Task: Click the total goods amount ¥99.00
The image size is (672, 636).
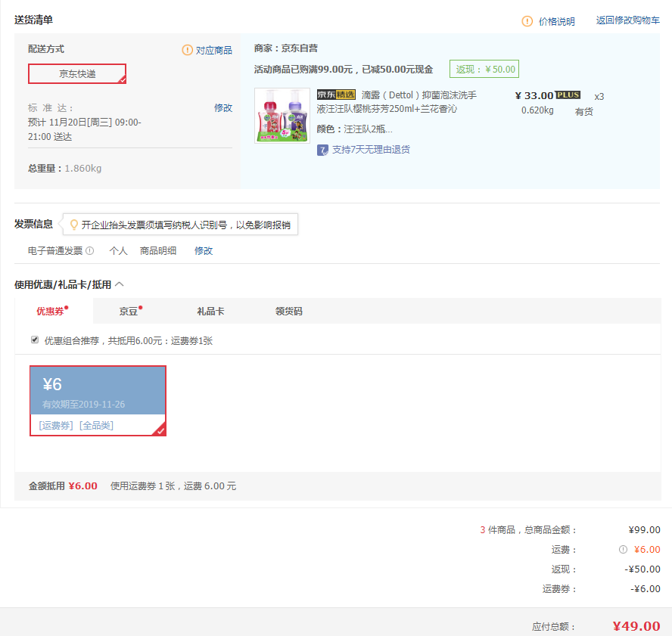Action: point(644,530)
